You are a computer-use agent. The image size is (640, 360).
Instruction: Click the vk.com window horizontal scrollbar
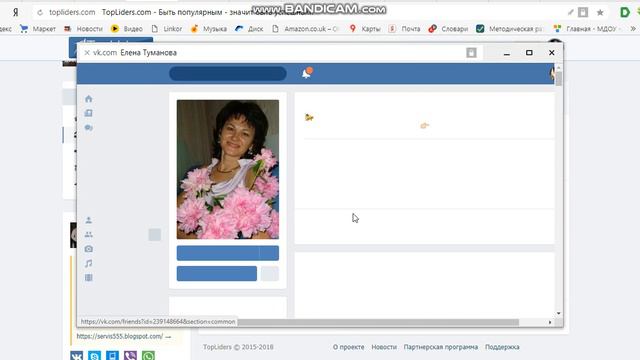(378, 322)
